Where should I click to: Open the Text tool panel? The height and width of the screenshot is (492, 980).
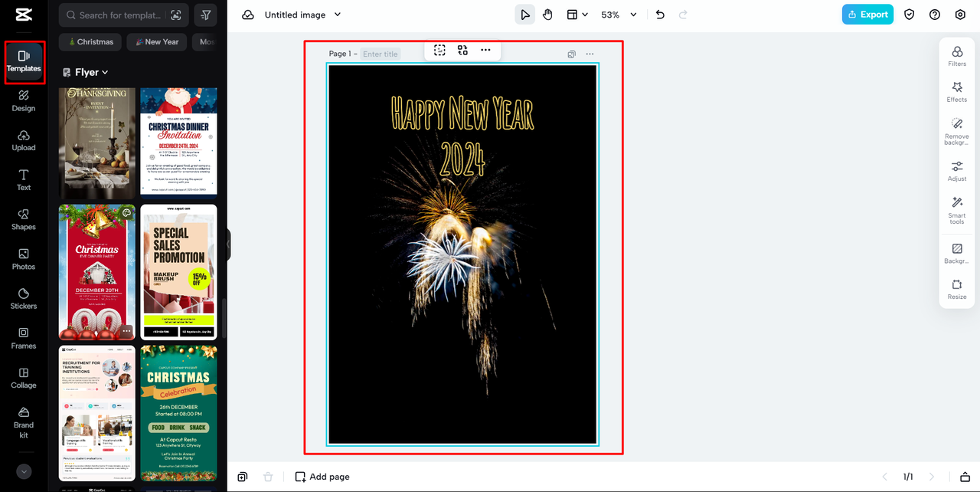24,180
